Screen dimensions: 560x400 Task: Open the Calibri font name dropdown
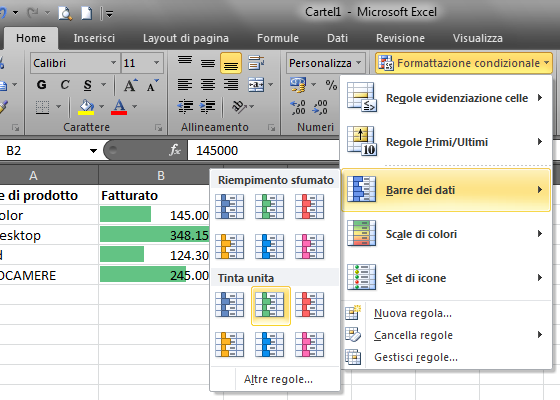point(113,63)
